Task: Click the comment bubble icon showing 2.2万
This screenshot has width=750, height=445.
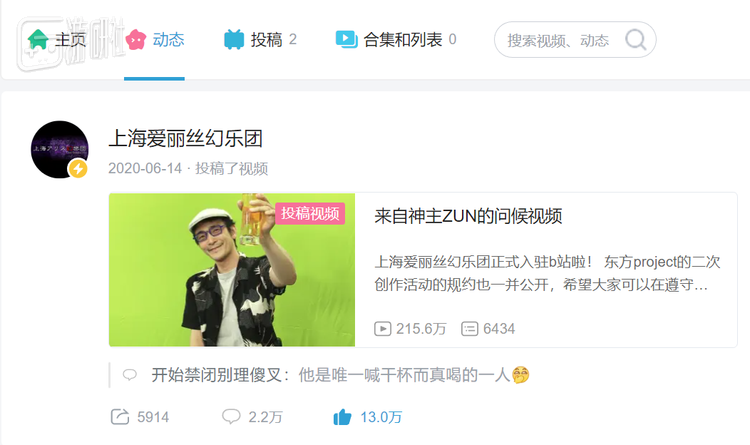Action: point(231,416)
